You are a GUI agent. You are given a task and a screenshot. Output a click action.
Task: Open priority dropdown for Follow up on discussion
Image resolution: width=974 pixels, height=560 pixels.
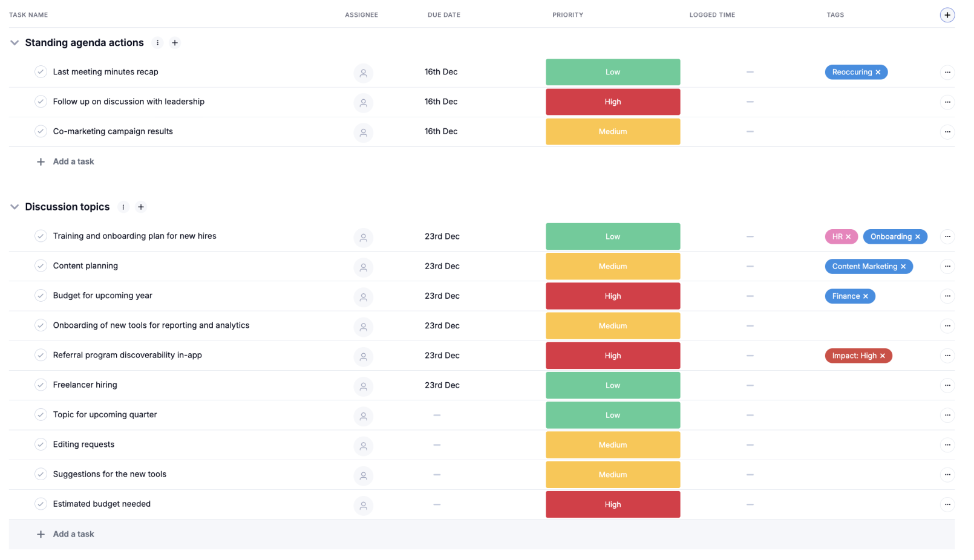click(x=612, y=102)
